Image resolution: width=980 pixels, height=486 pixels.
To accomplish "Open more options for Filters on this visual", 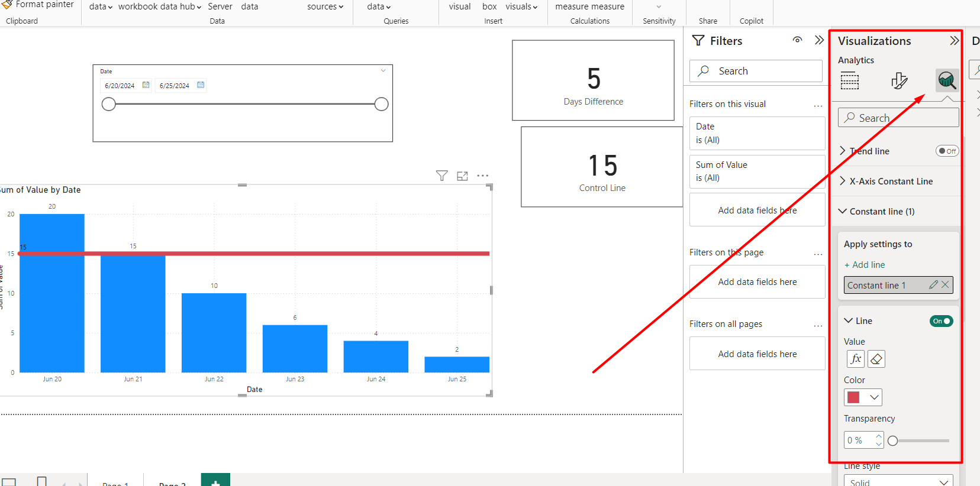I will (x=818, y=105).
